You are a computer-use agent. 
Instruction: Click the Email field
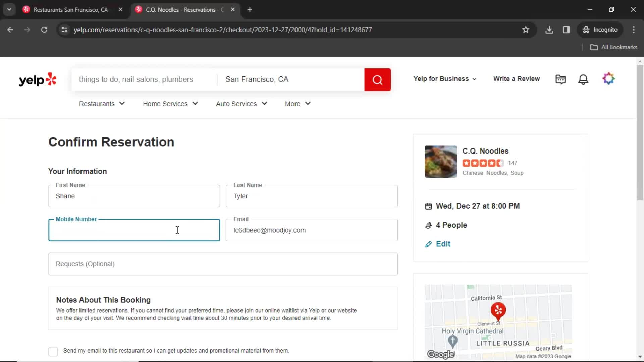click(312, 230)
